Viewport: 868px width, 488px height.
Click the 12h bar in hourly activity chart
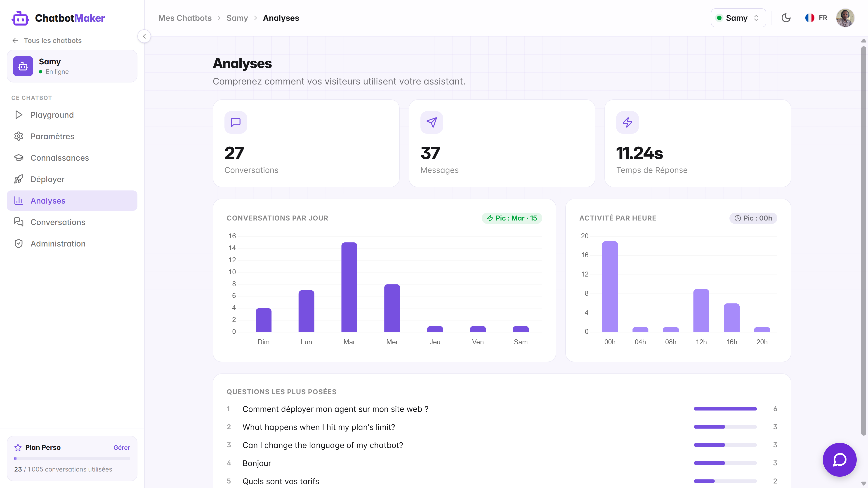(x=701, y=310)
